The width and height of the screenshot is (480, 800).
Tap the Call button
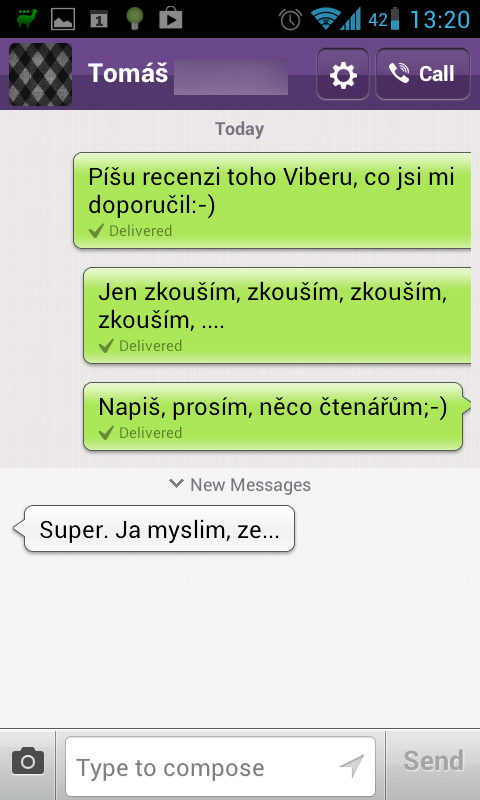pyautogui.click(x=423, y=74)
